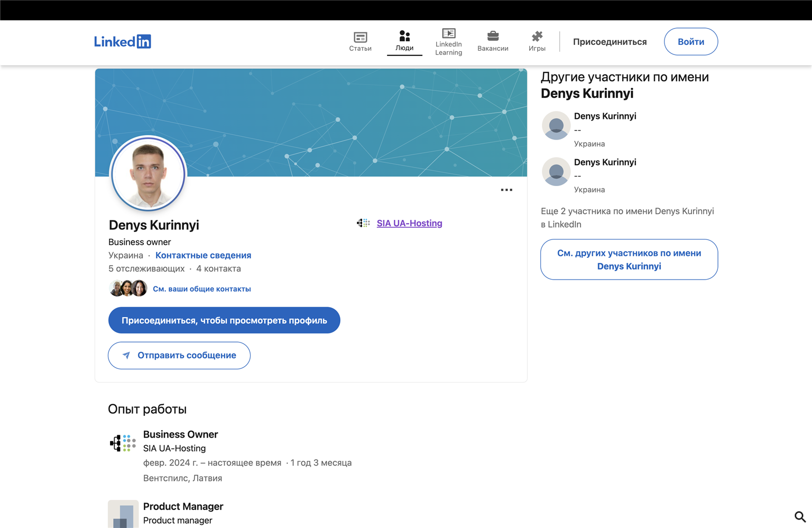
Task: Click Product Manager job title
Action: pos(183,506)
